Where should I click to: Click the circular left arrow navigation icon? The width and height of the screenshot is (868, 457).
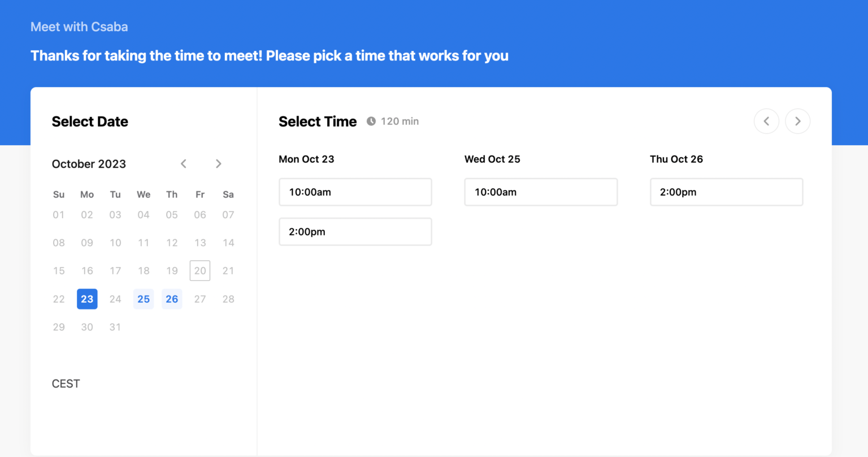click(766, 121)
